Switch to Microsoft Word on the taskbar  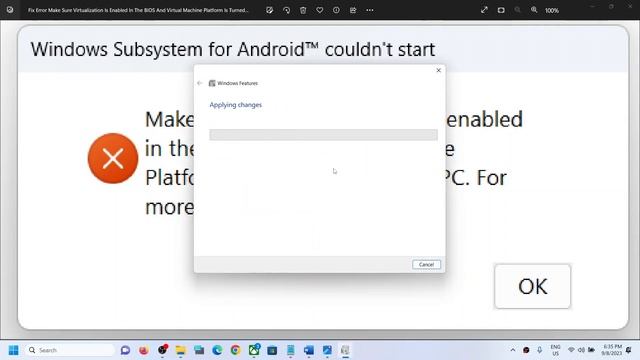click(309, 350)
